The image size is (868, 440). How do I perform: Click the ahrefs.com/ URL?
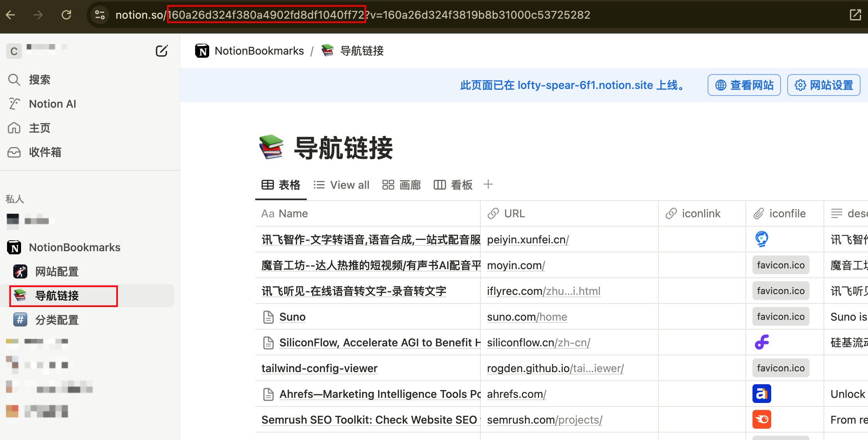(517, 394)
